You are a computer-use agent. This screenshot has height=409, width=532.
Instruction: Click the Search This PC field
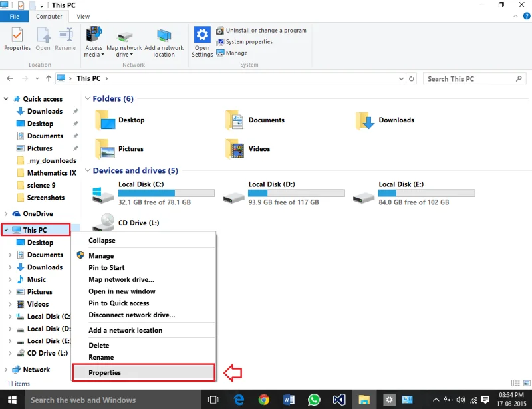tap(474, 78)
